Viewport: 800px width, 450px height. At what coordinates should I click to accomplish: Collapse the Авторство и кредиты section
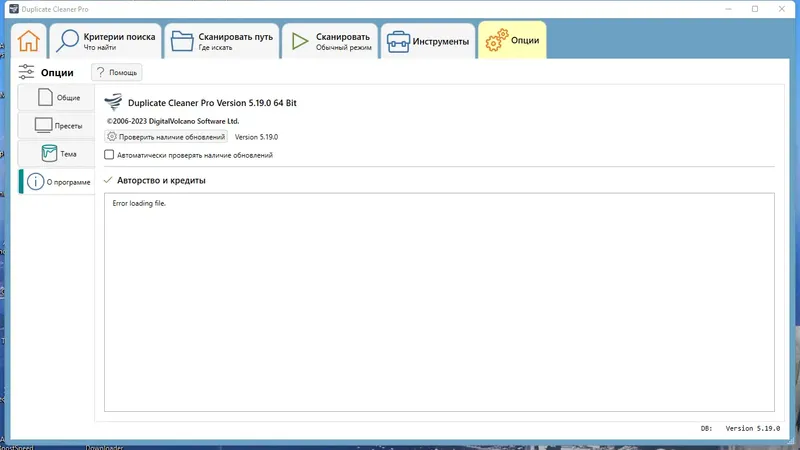coord(108,180)
